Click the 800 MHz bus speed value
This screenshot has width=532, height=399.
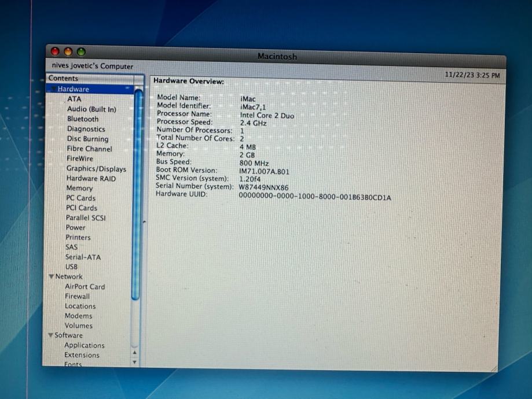[x=254, y=163]
